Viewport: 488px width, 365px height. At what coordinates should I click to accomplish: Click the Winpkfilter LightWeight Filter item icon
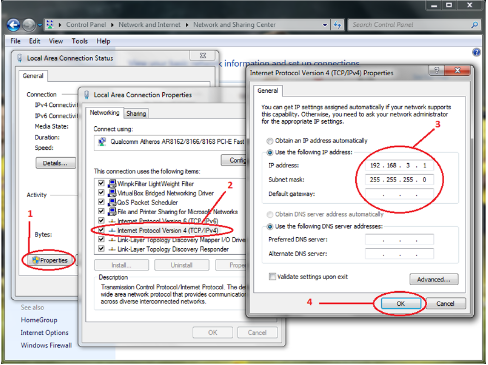(112, 184)
